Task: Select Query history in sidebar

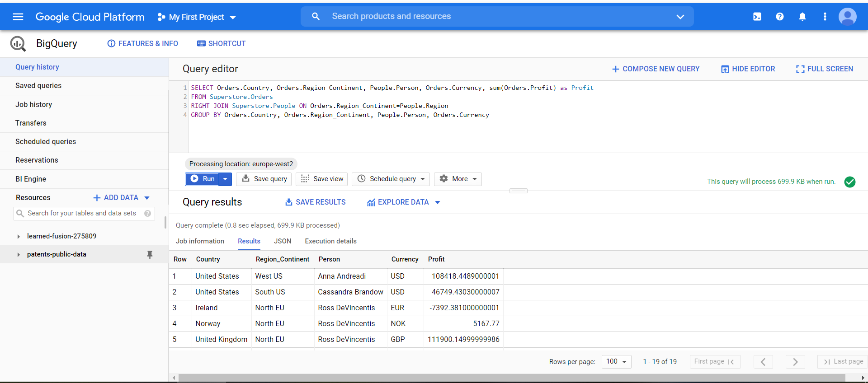Action: [x=84, y=67]
